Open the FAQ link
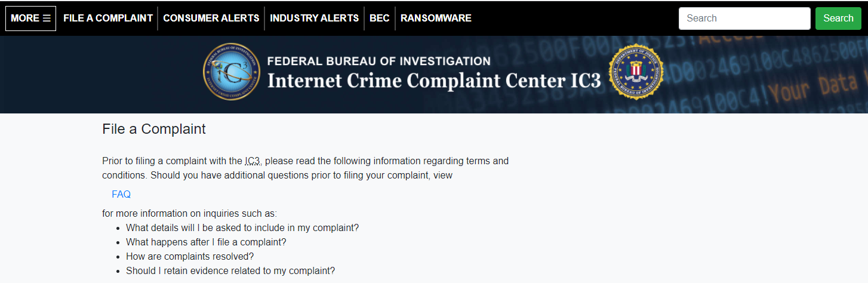868x283 pixels. (121, 194)
